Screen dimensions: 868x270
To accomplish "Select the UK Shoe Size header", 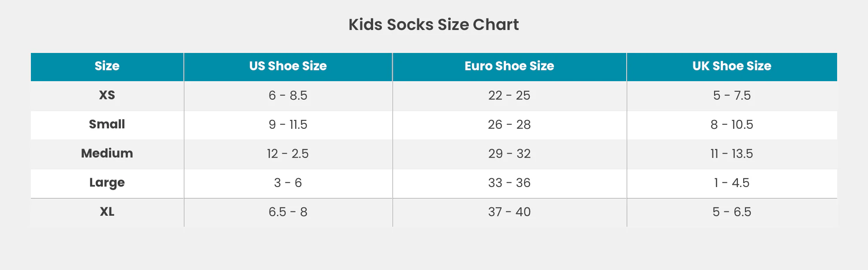I will pos(732,66).
